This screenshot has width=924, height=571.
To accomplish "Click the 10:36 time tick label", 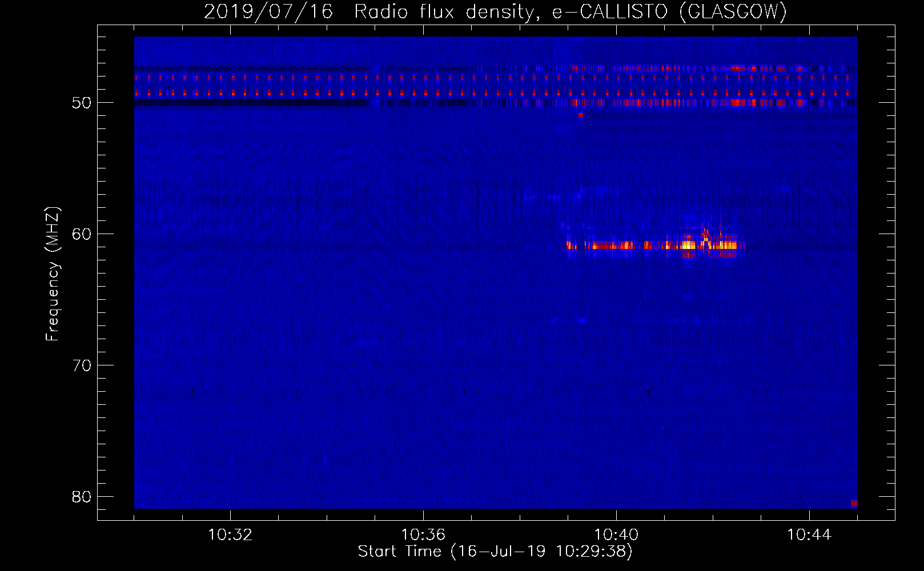I will (423, 535).
